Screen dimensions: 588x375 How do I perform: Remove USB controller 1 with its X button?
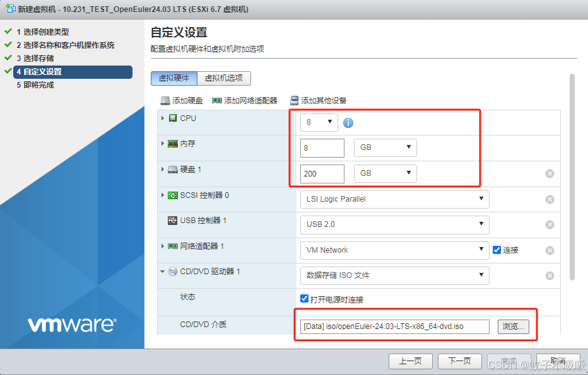pos(550,224)
